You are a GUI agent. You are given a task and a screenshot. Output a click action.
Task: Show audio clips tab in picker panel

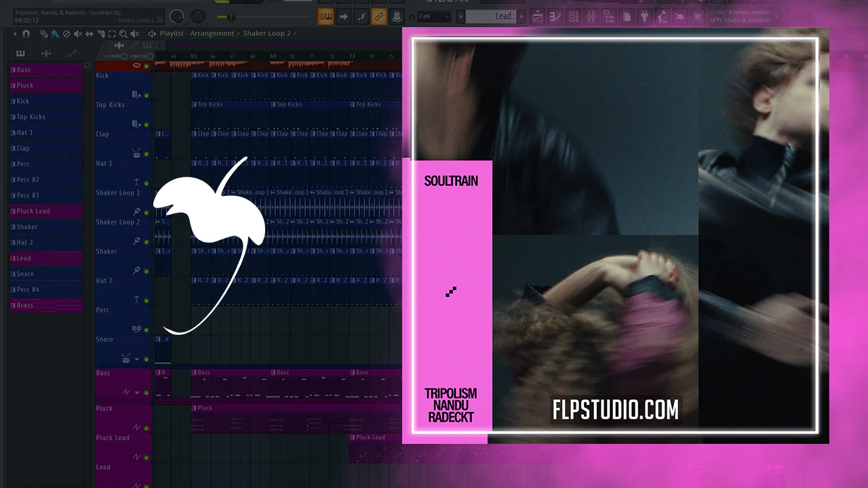tap(46, 54)
